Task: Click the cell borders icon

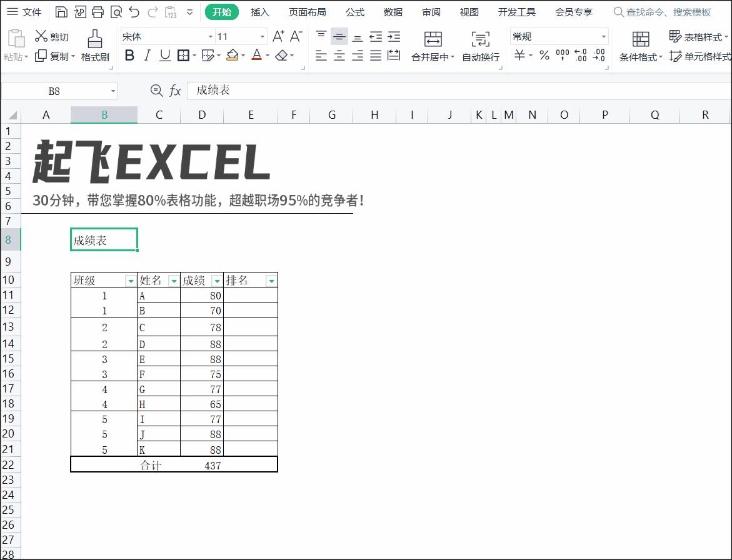Action: [x=183, y=56]
